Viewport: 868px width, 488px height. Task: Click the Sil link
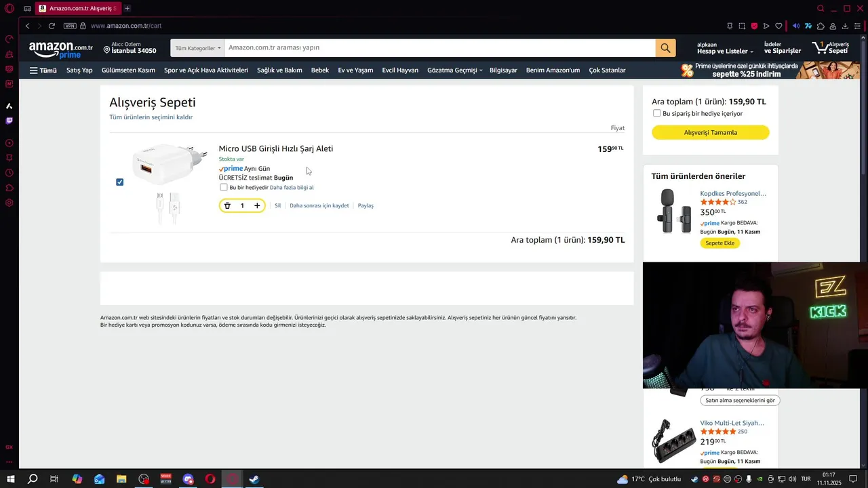coord(277,206)
